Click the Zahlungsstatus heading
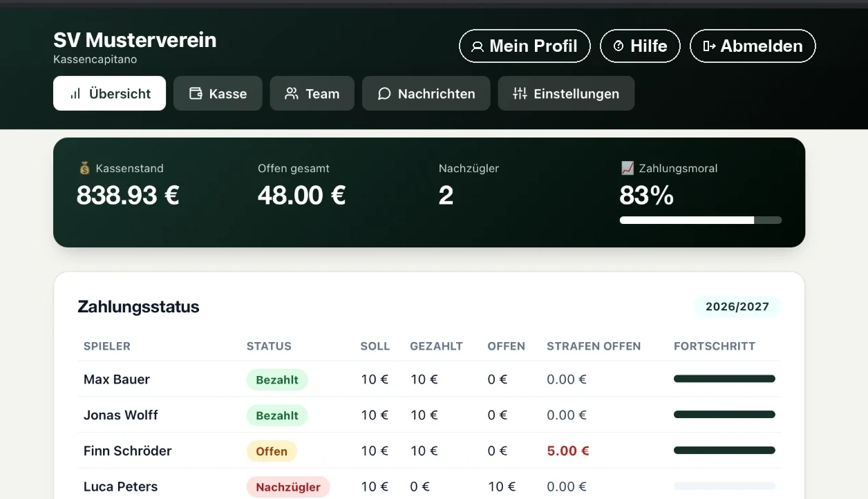868x499 pixels. click(138, 307)
